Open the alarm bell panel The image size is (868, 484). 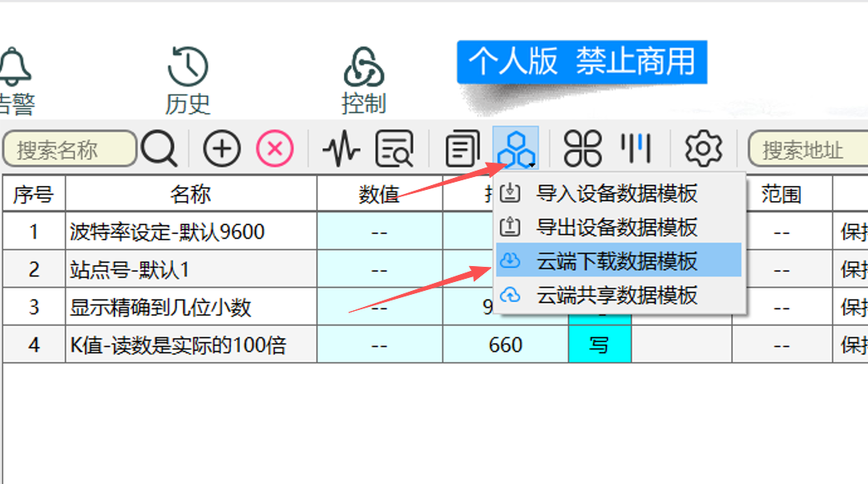[x=15, y=81]
